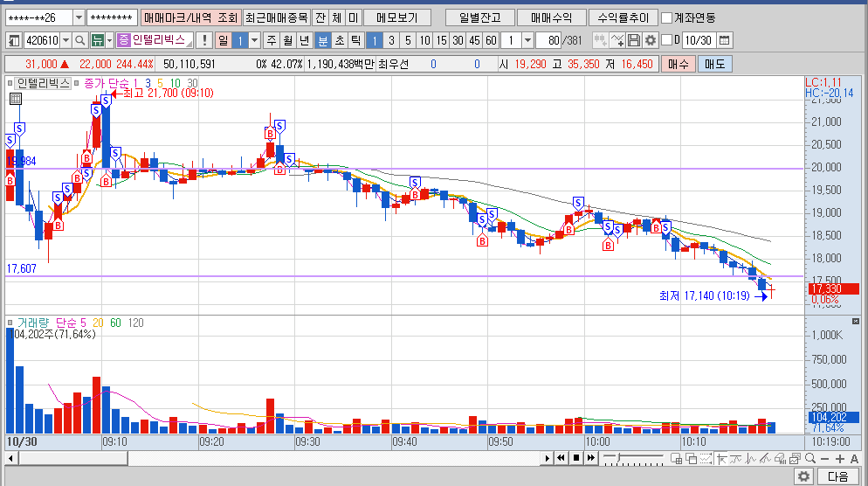Select the 30-minute interval button
This screenshot has height=486, width=868.
[458, 40]
